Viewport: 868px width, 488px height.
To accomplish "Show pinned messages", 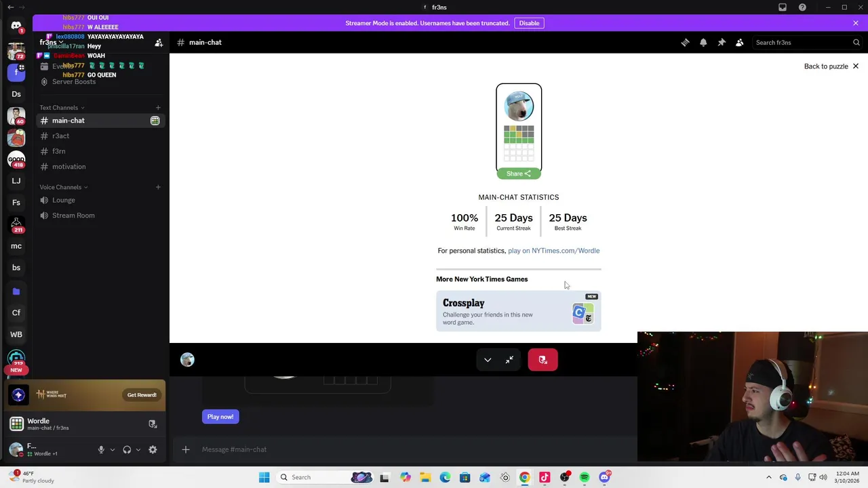I will [x=722, y=42].
